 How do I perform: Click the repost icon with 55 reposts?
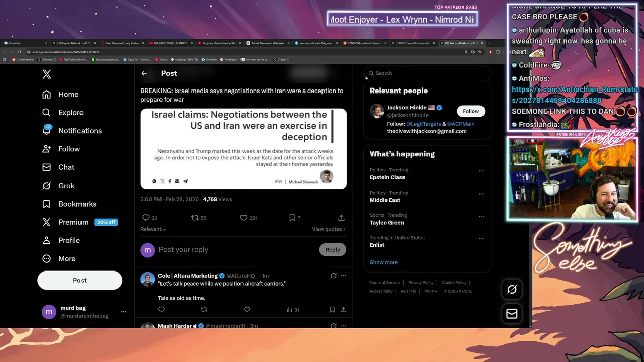pyautogui.click(x=194, y=218)
